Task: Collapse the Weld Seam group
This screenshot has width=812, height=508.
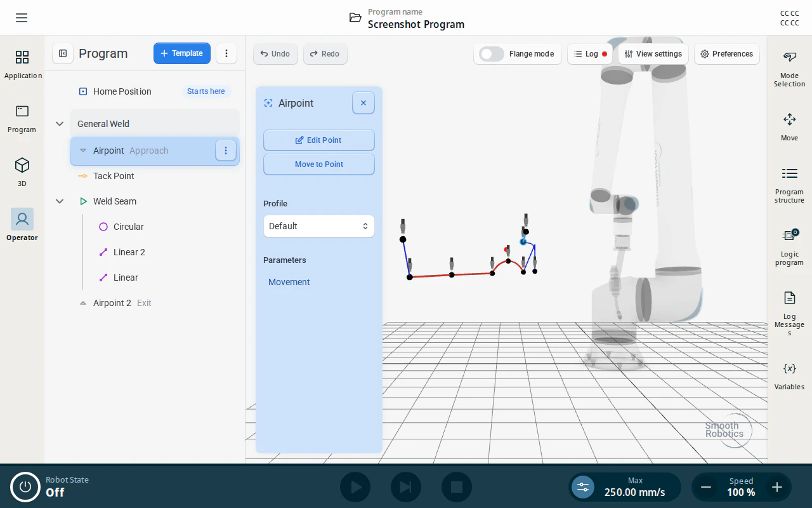Action: pos(60,201)
